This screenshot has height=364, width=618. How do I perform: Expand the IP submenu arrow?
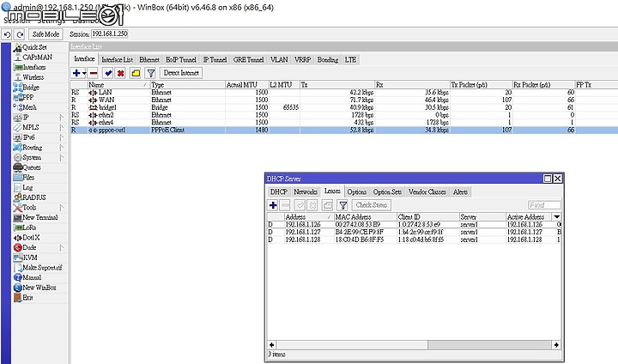(x=62, y=118)
